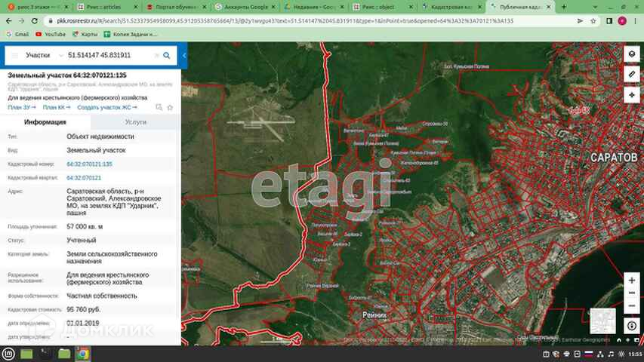Viewport: 644px width, 362px height.
Task: Open the Chrome profile avatar
Action: click(622, 21)
